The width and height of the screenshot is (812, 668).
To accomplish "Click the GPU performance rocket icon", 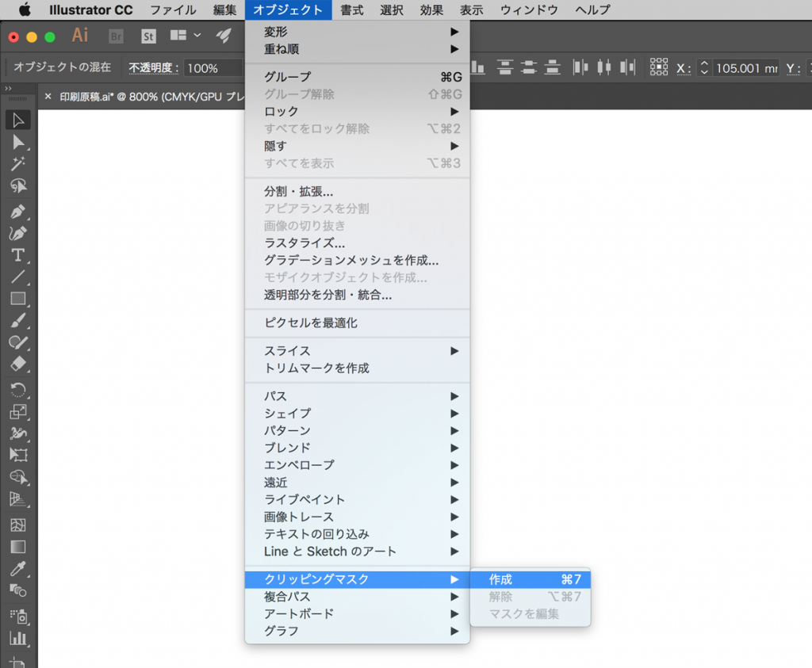I will (x=224, y=36).
